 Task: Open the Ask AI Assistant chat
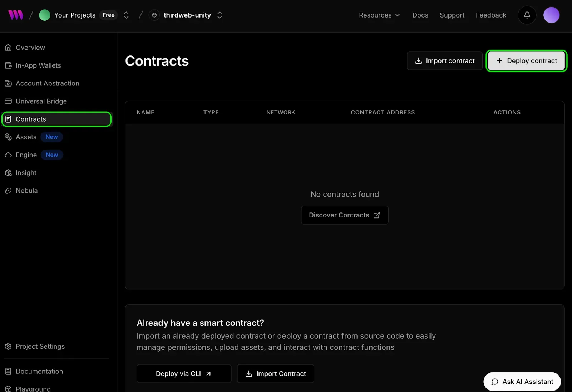point(522,382)
